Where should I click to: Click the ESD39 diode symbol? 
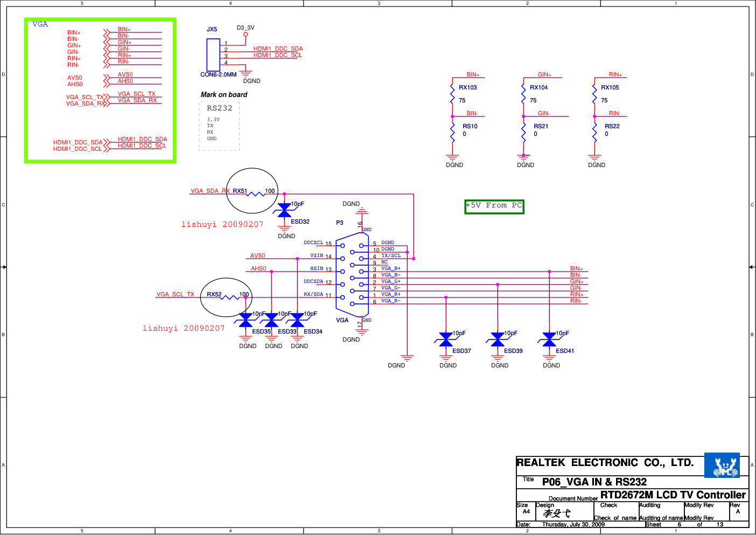click(x=498, y=339)
